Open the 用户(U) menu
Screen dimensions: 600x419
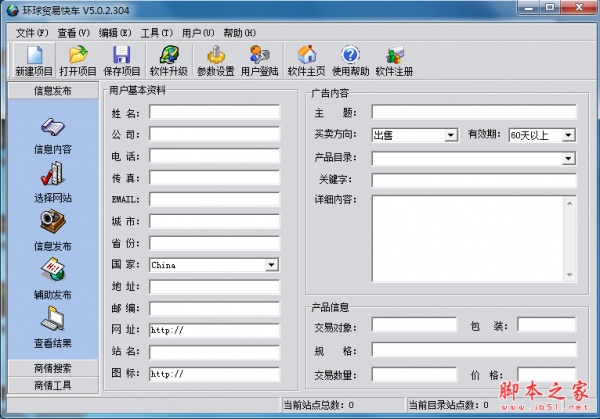[x=198, y=33]
